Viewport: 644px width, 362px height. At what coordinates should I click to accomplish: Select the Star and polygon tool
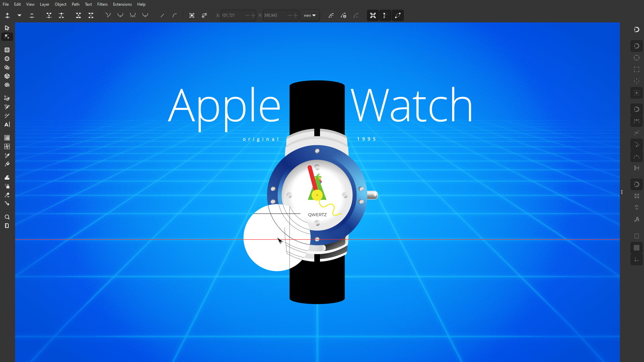tap(7, 67)
